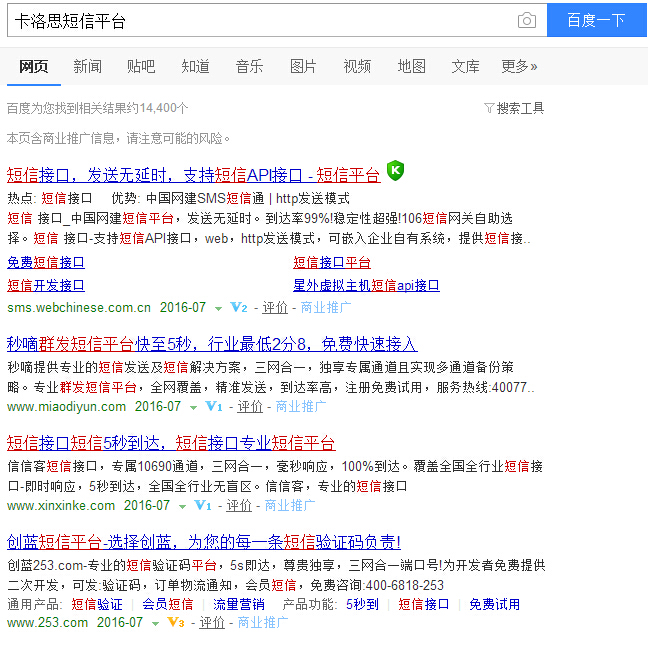Screen dimensions: 648x649
Task: Open the 5秒到 feature link
Action: [x=362, y=604]
